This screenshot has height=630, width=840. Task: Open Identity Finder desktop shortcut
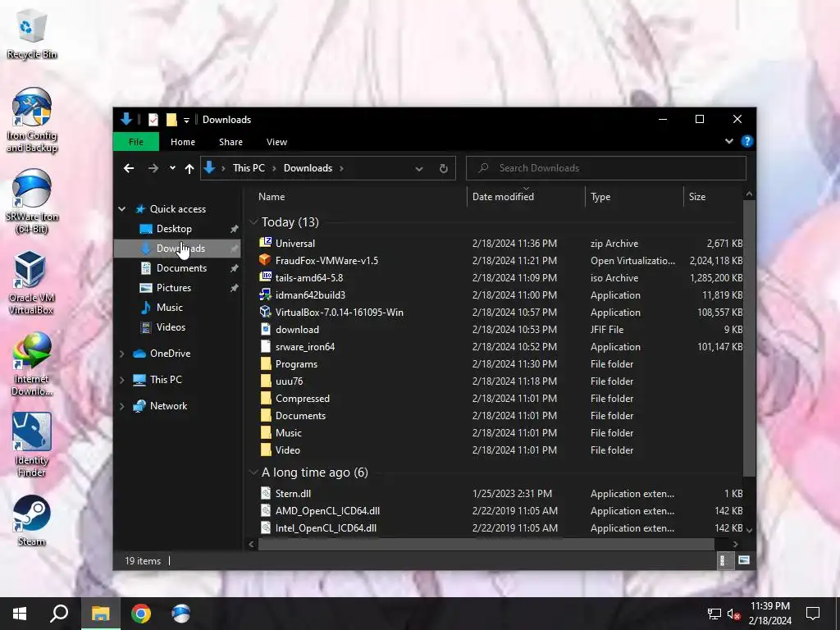(x=32, y=445)
